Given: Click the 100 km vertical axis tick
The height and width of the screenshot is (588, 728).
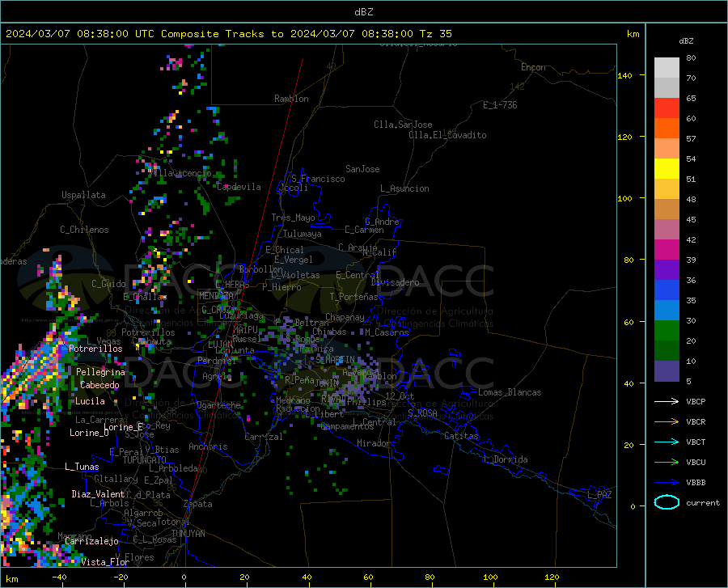Looking at the screenshot, I should [x=624, y=198].
